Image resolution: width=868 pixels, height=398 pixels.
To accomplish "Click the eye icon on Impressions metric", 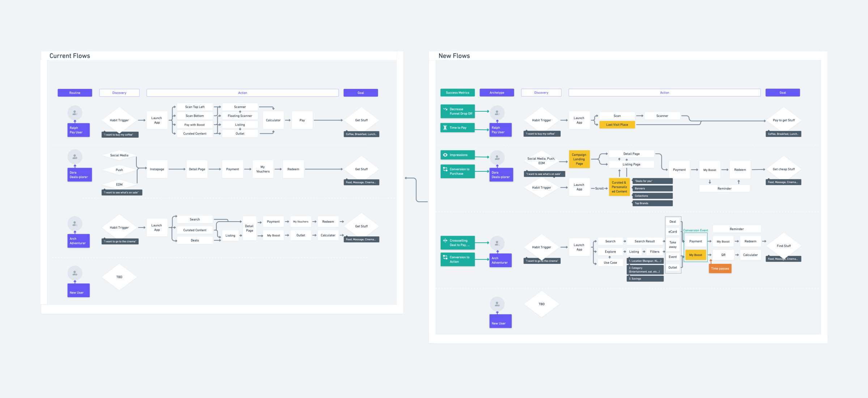I will tap(445, 155).
